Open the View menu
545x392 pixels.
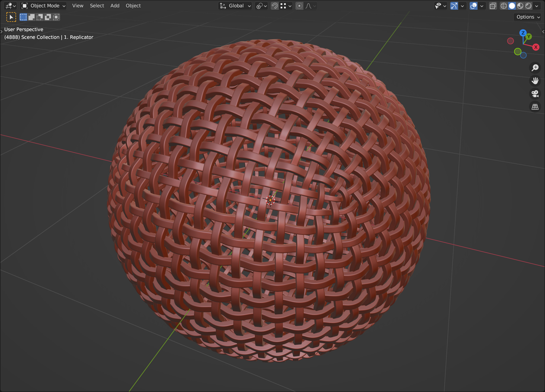pyautogui.click(x=78, y=5)
